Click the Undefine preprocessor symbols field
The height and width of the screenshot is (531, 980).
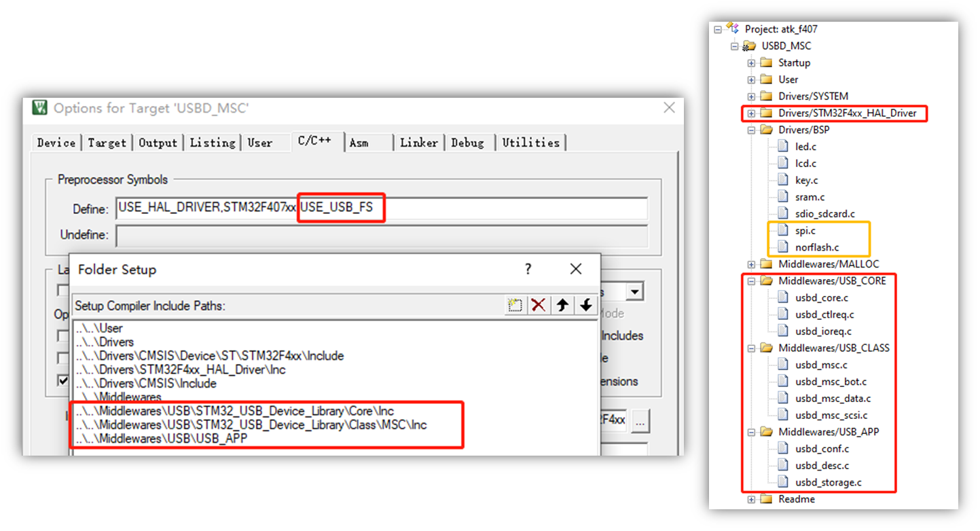[x=382, y=235]
